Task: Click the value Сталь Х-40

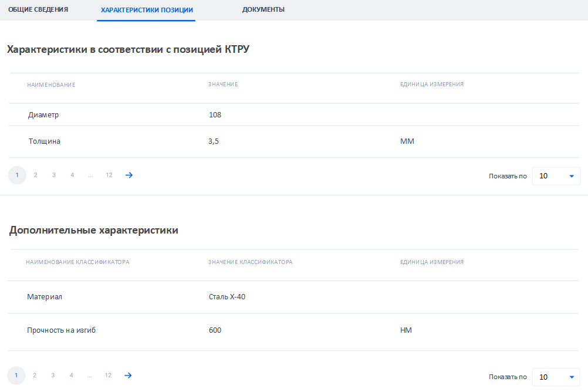Action: (227, 297)
